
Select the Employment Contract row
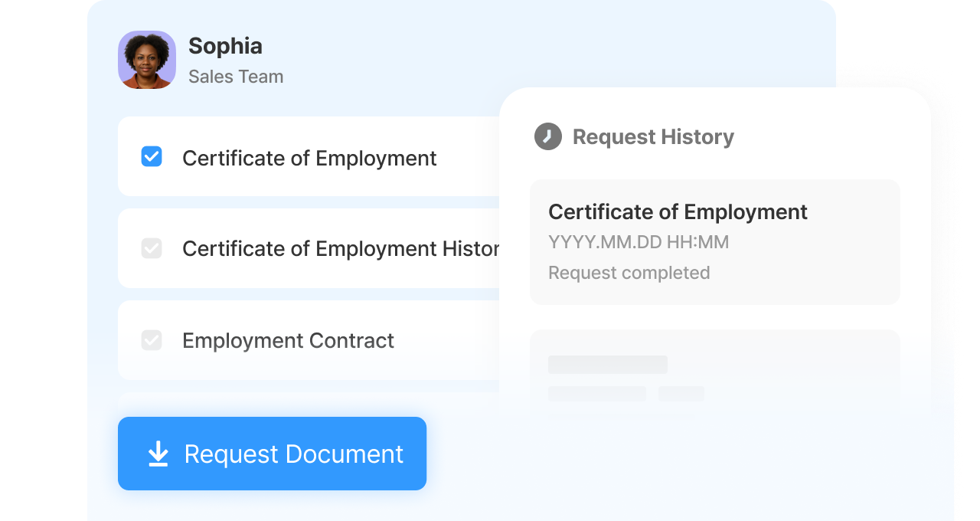309,340
